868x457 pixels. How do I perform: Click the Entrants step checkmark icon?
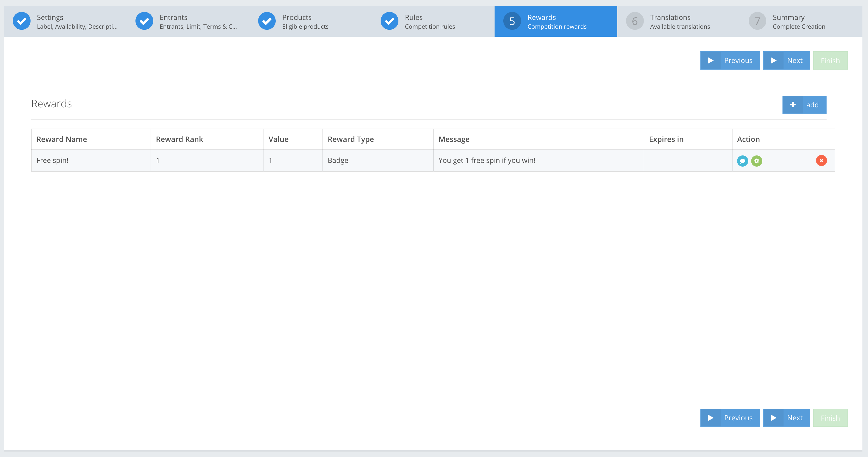[x=144, y=21]
